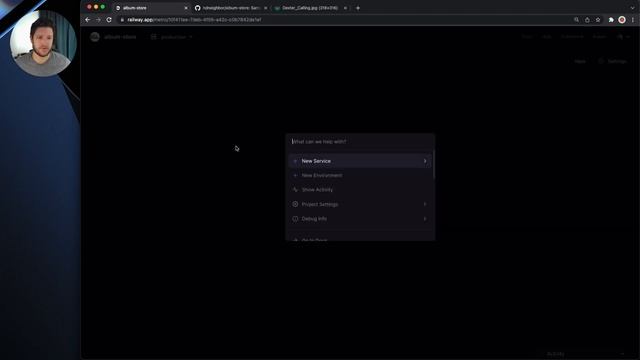Click the Railway logo in the header
Viewport: 640px width, 360px height.
(x=95, y=37)
